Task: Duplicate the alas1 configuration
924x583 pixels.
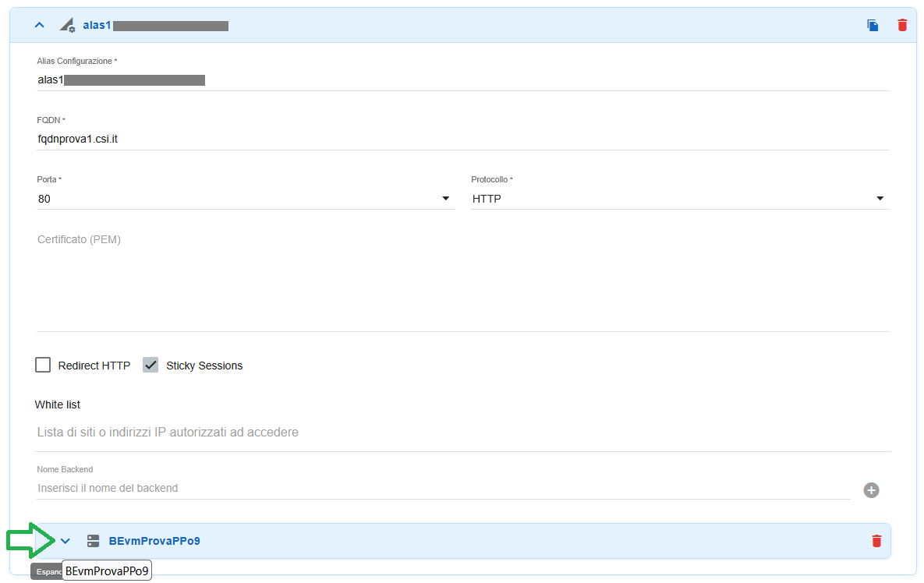Action: click(x=873, y=25)
